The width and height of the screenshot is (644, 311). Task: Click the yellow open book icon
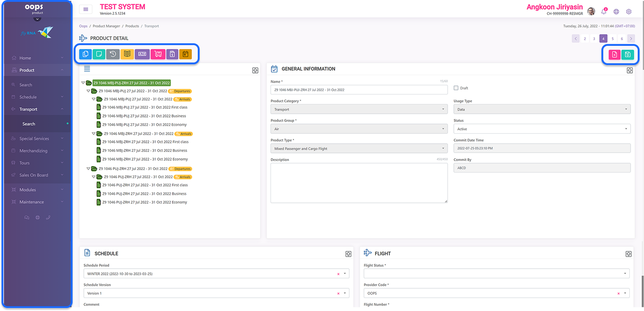(x=127, y=54)
